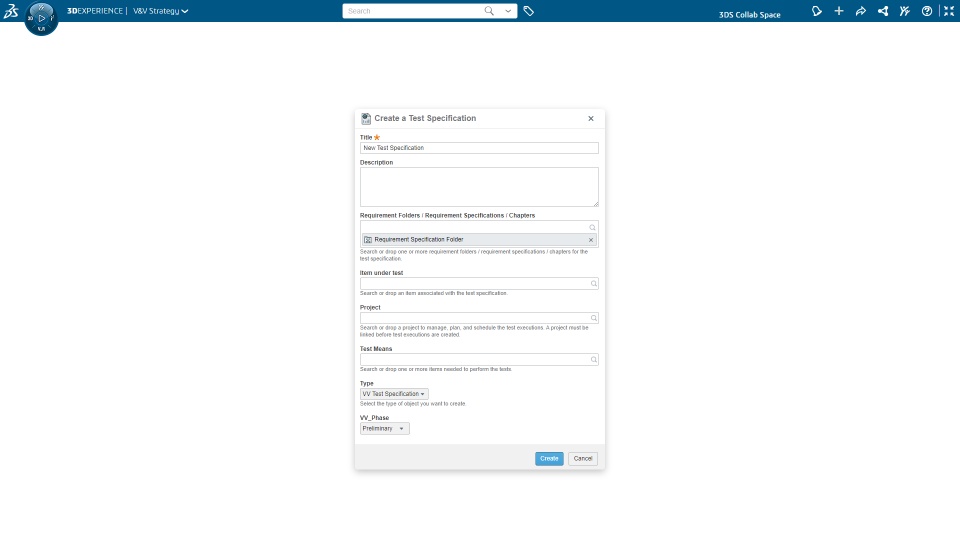Screen dimensions: 960x540
Task: Open notifications icon in top bar
Action: [x=817, y=11]
